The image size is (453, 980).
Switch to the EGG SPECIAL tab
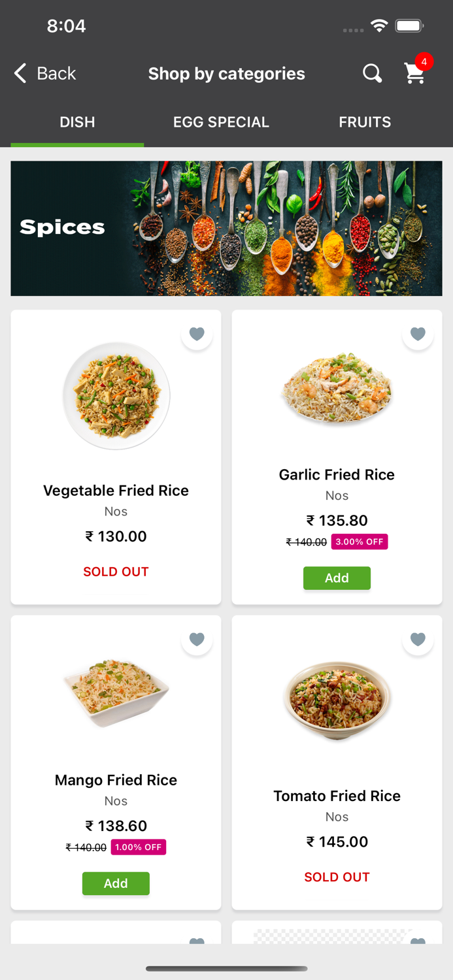point(221,122)
